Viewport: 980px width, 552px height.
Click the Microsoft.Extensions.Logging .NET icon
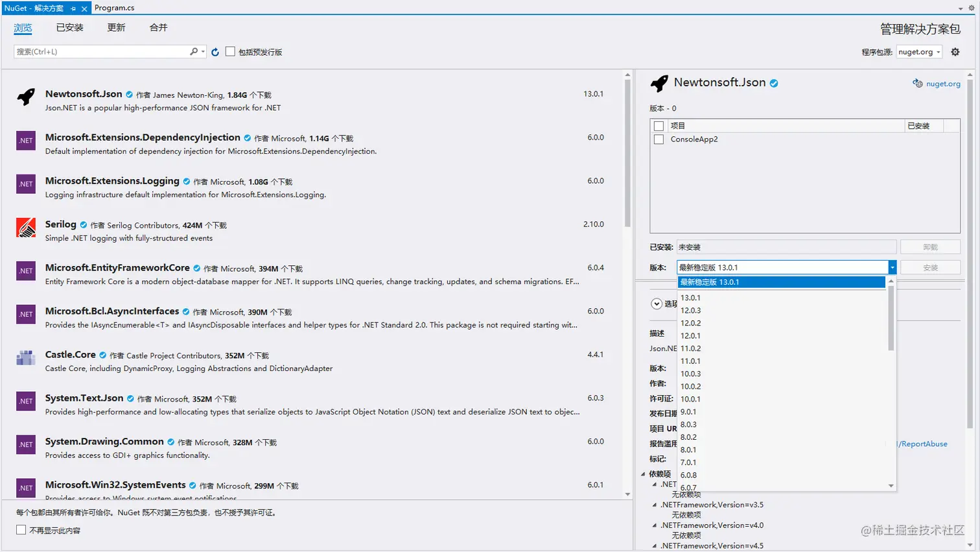tap(26, 184)
